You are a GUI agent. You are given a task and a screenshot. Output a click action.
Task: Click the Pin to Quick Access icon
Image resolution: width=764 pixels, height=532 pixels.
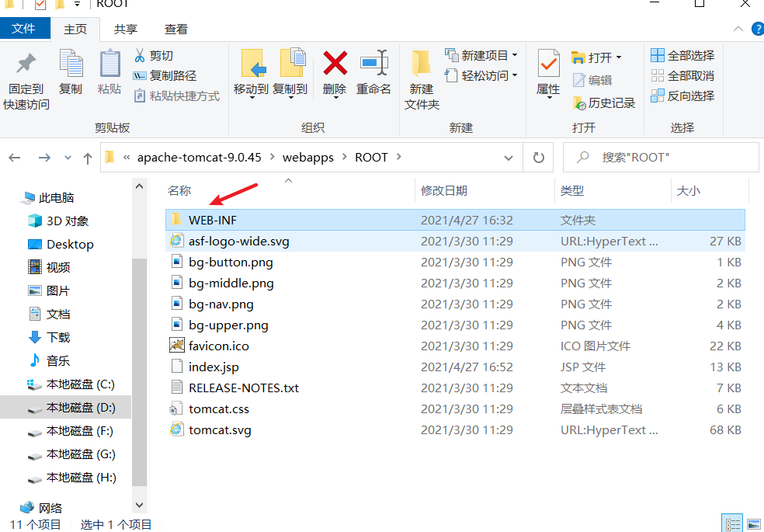pyautogui.click(x=26, y=64)
